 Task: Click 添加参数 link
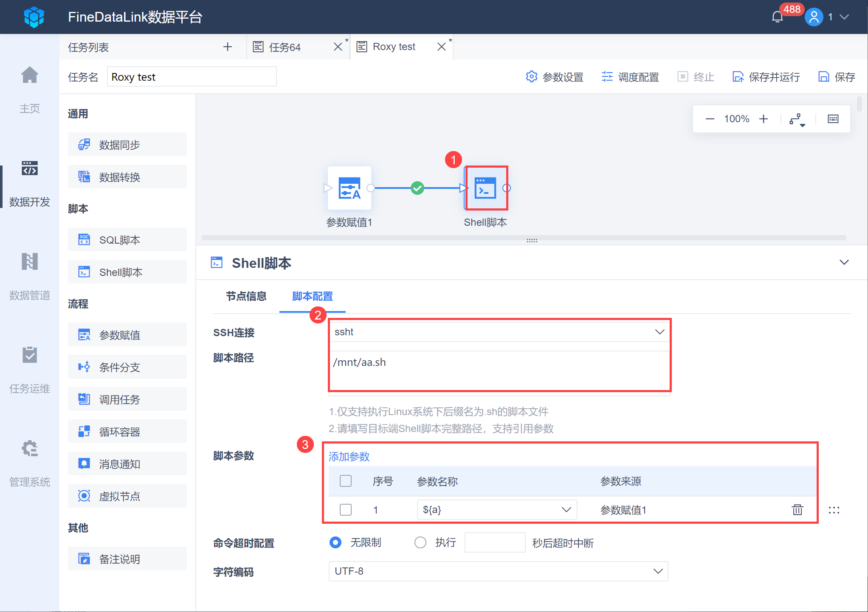(349, 457)
